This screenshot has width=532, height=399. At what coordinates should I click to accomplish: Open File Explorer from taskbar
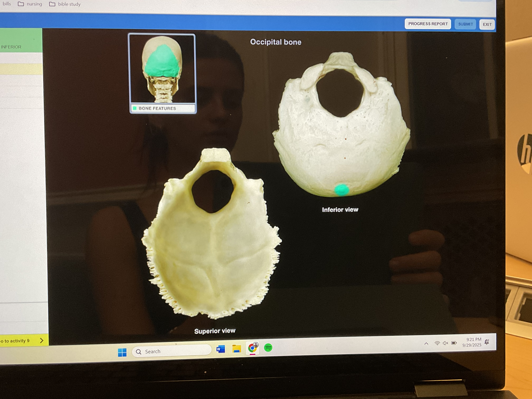click(236, 349)
